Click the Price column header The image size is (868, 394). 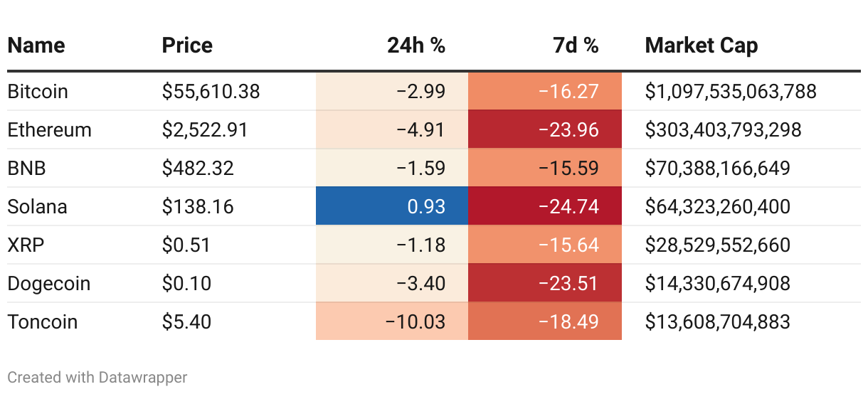pos(187,46)
